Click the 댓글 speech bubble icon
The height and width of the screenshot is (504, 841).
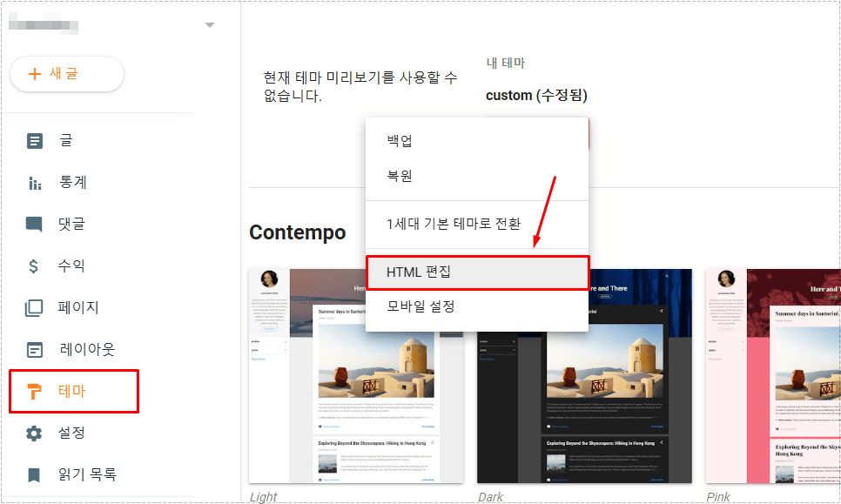[x=34, y=224]
